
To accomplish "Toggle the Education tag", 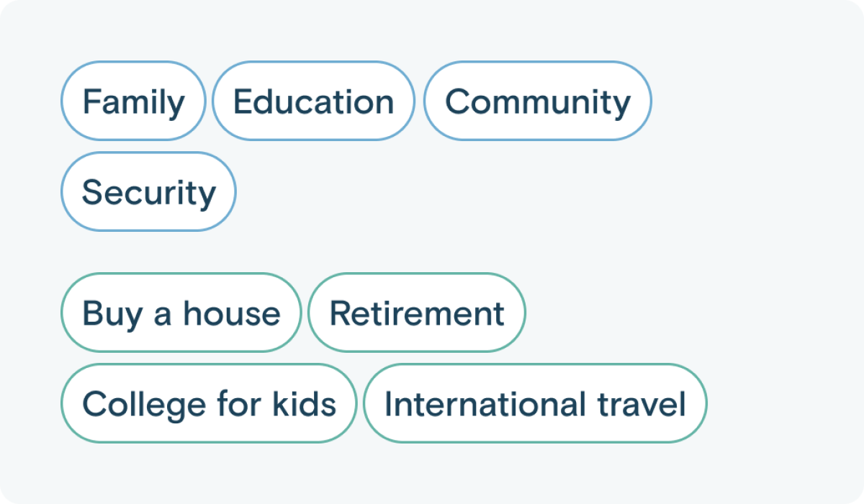I will 313,102.
